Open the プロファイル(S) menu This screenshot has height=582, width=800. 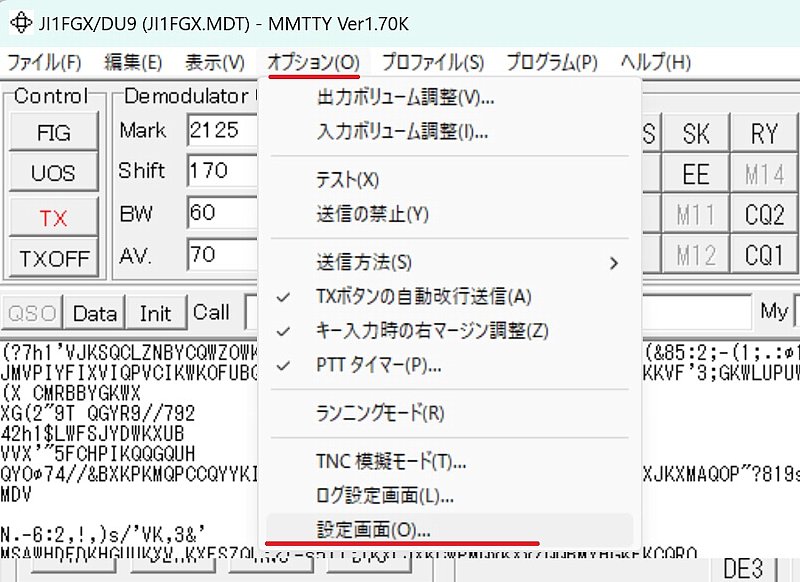tap(433, 62)
